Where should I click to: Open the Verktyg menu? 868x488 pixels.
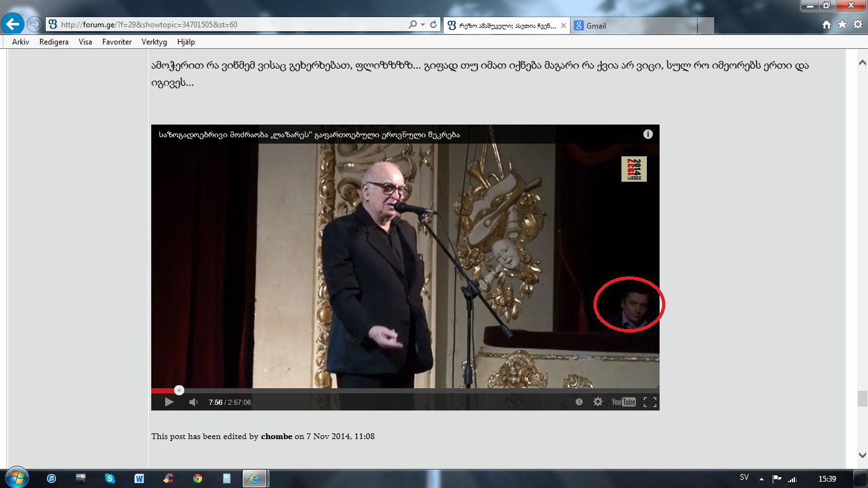point(154,42)
